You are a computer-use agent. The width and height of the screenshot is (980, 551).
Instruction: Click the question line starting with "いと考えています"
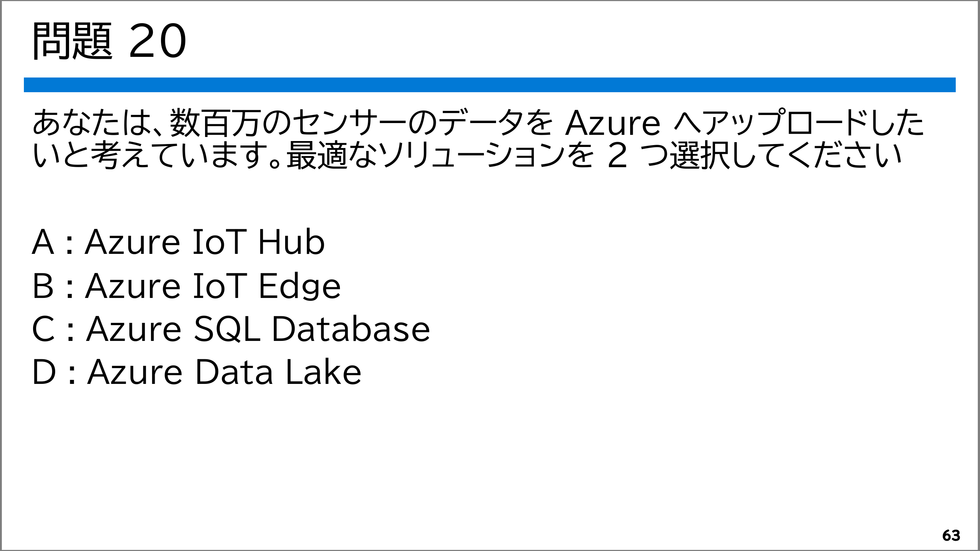pyautogui.click(x=467, y=155)
